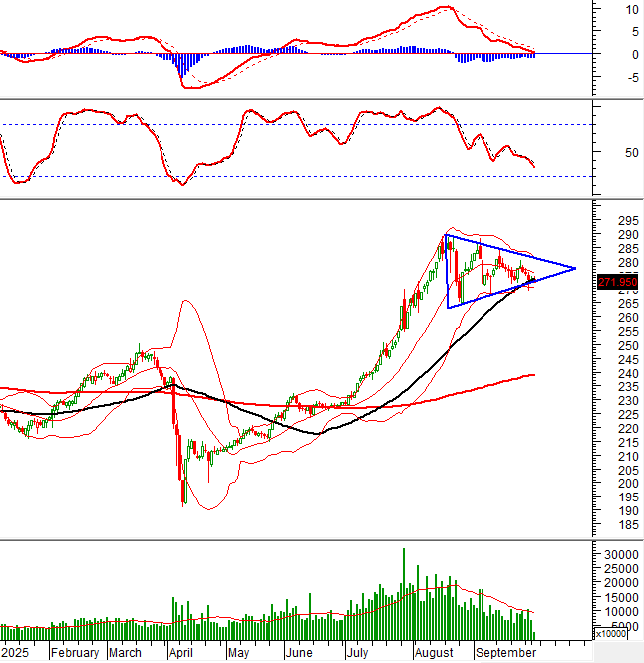Click the April month label
This screenshot has height=663, width=644.
[179, 653]
